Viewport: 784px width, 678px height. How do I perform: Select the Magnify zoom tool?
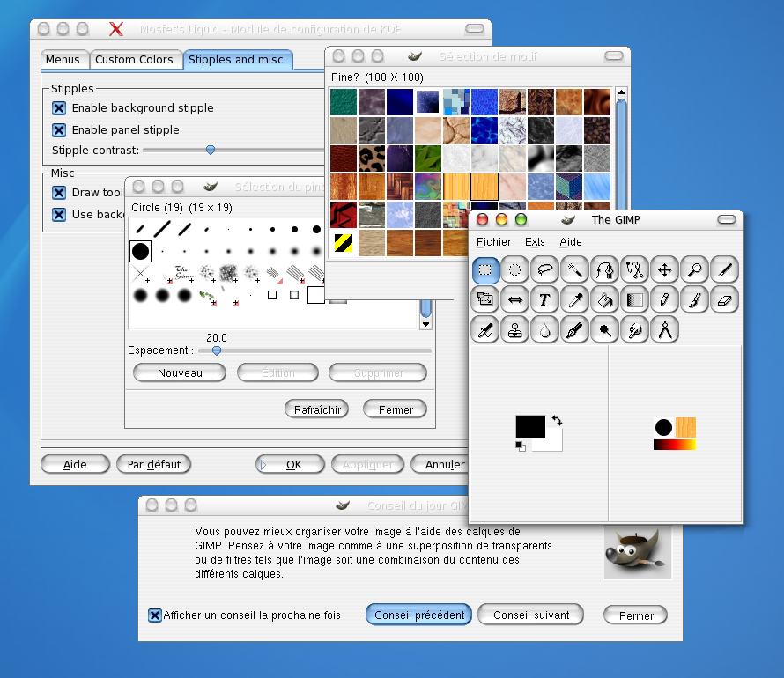point(695,270)
